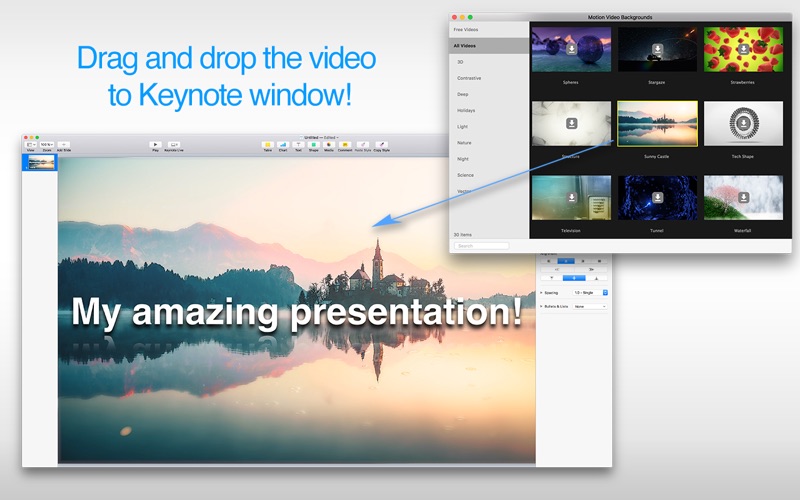Click the Play icon in Keynote toolbar
Image resolution: width=800 pixels, height=500 pixels.
click(155, 145)
